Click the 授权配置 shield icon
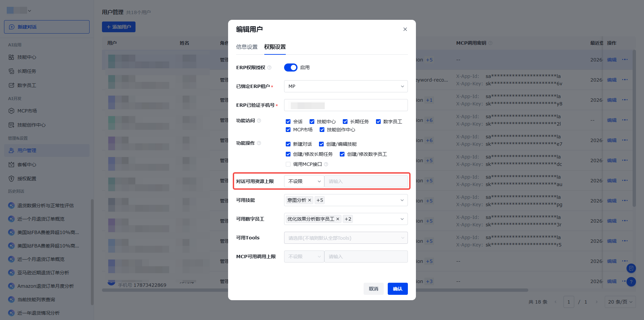Screen dimensions: 644x320 [11, 179]
